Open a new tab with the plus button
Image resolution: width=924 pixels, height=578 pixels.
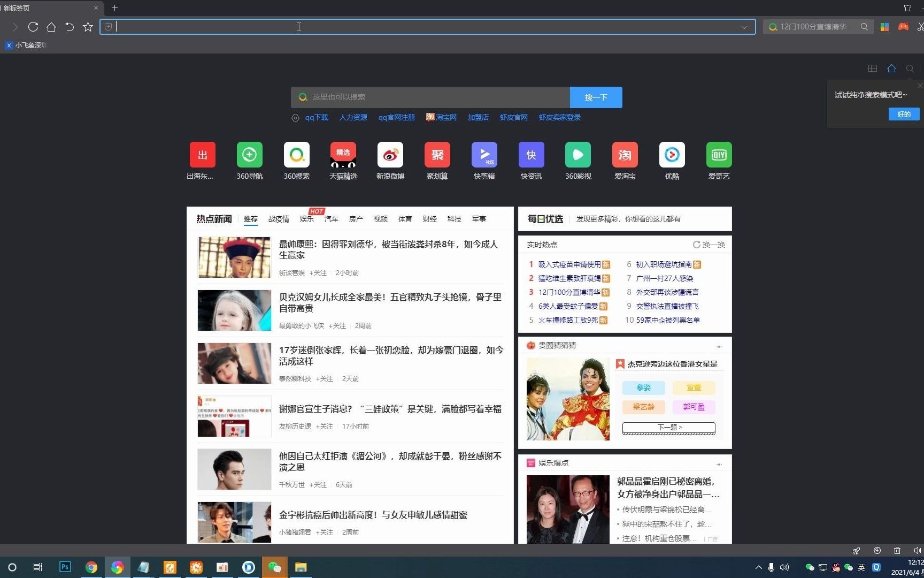click(114, 8)
